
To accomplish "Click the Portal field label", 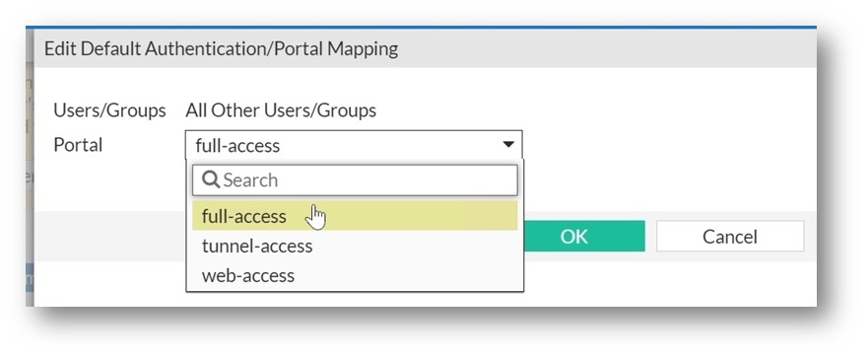I will tap(78, 145).
